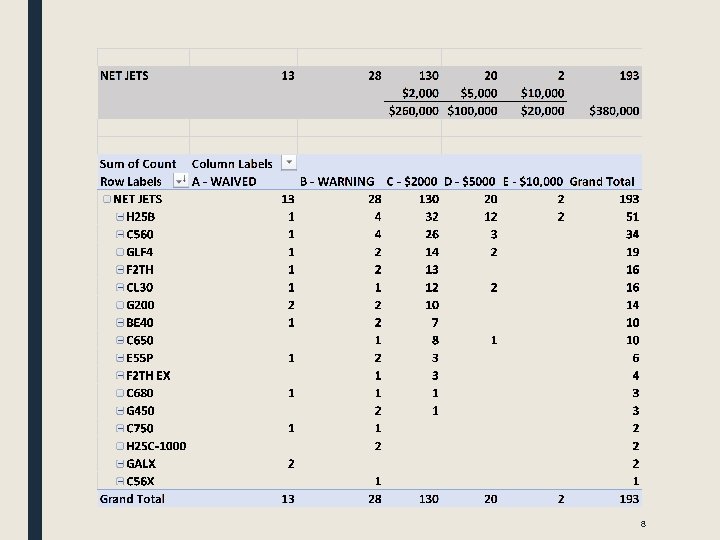This screenshot has height=540, width=720.
Task: Collapse the GLF4 row group
Action: click(120, 252)
